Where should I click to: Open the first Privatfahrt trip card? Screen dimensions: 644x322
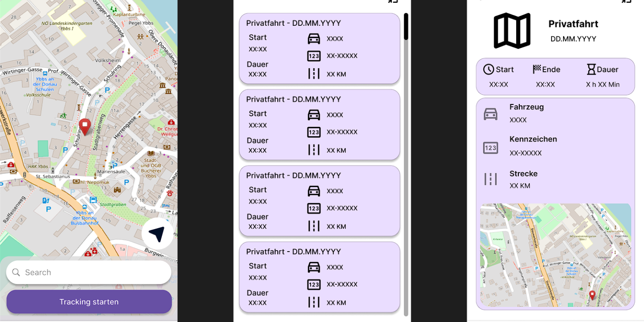click(319, 48)
